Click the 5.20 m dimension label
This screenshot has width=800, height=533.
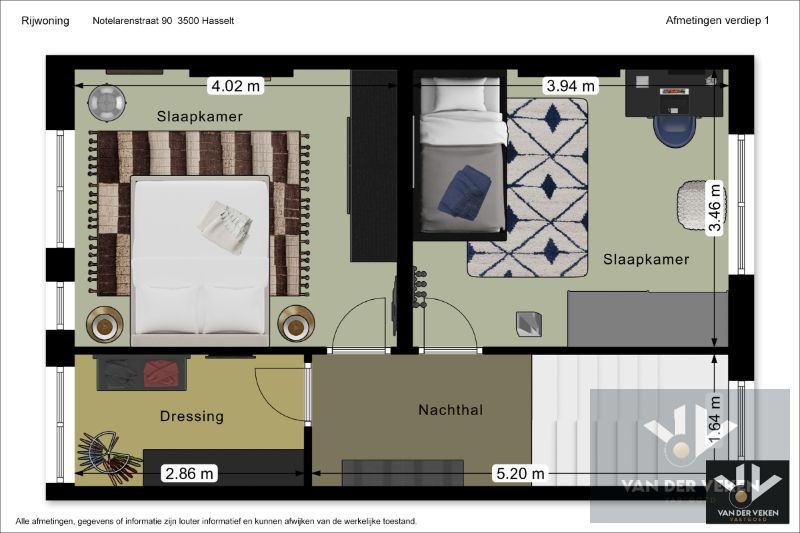(x=519, y=474)
